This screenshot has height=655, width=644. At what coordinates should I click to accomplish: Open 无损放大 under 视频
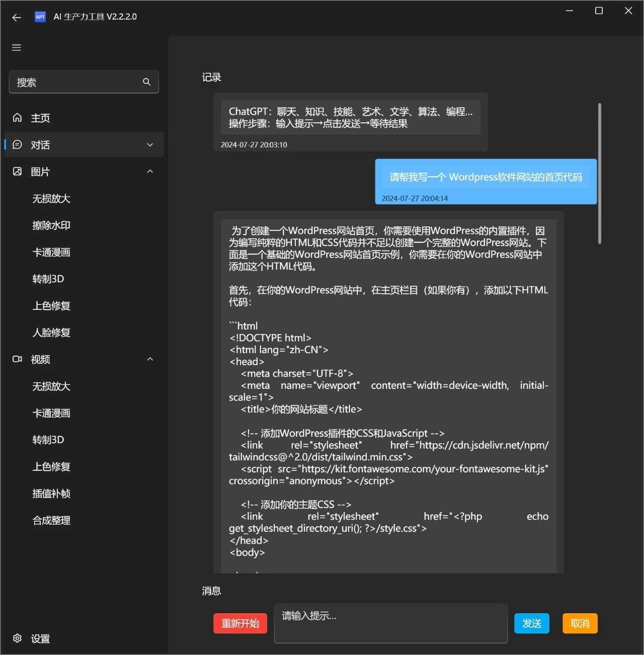click(x=51, y=386)
